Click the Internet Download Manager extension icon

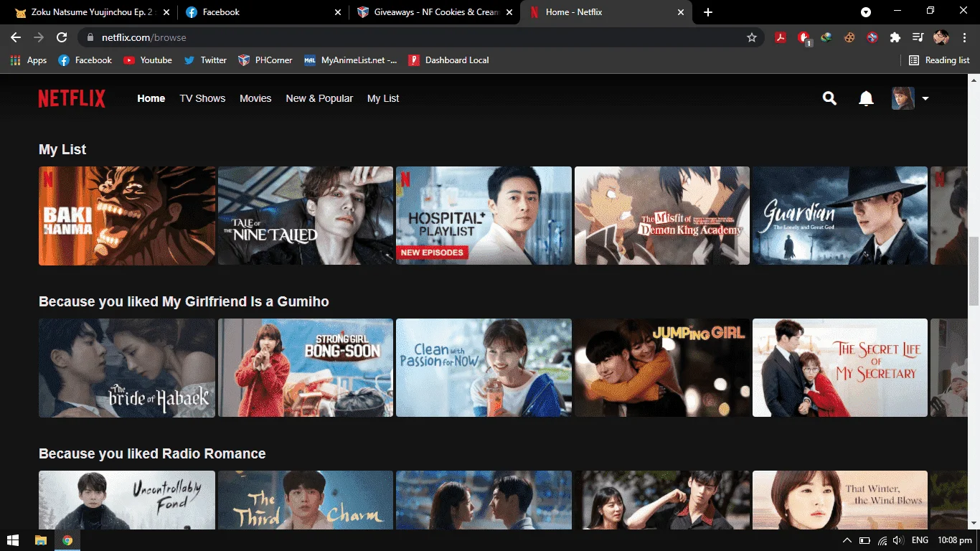tap(826, 37)
